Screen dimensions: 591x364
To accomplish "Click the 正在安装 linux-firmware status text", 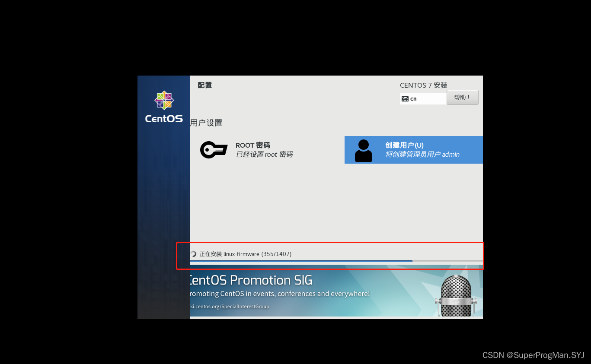I will click(x=245, y=254).
